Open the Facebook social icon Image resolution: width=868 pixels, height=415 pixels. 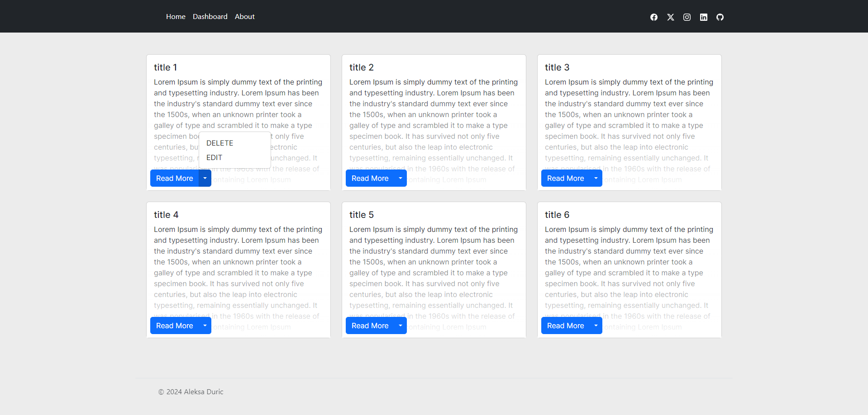pos(653,17)
